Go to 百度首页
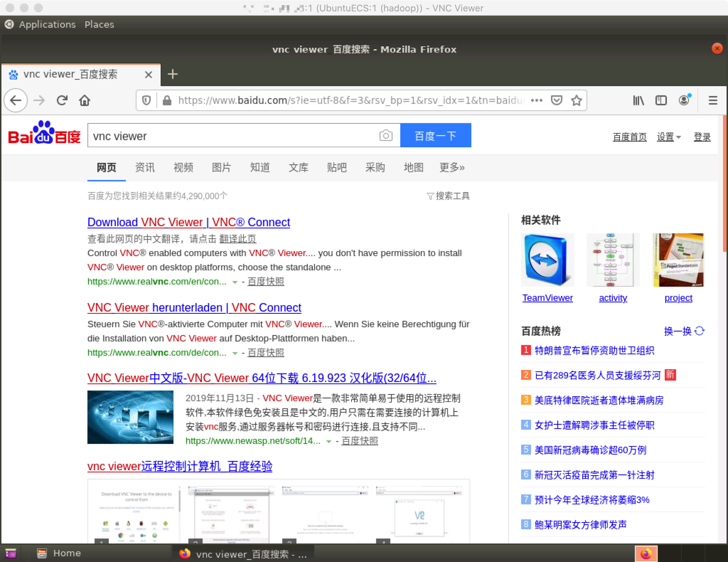The width and height of the screenshot is (728, 562). point(630,137)
